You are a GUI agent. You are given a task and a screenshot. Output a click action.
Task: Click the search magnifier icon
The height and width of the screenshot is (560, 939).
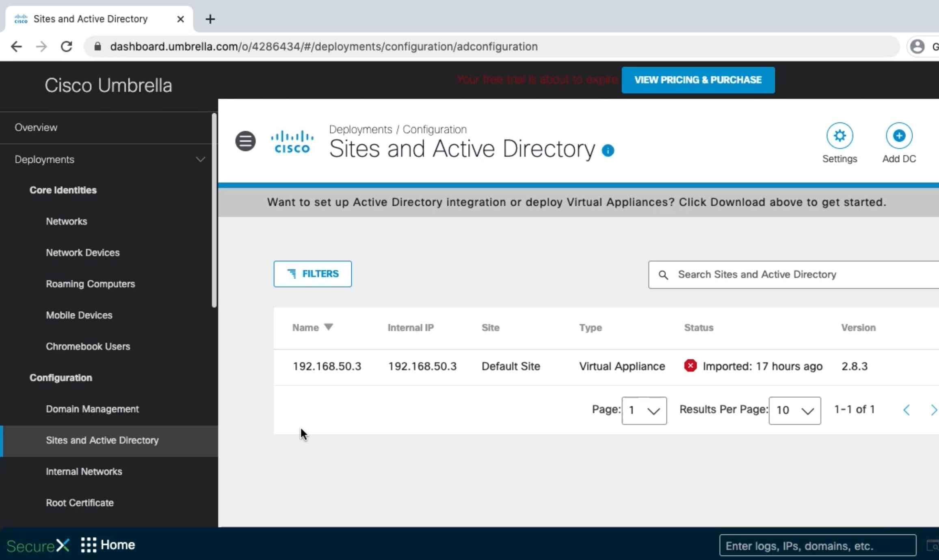[663, 275]
